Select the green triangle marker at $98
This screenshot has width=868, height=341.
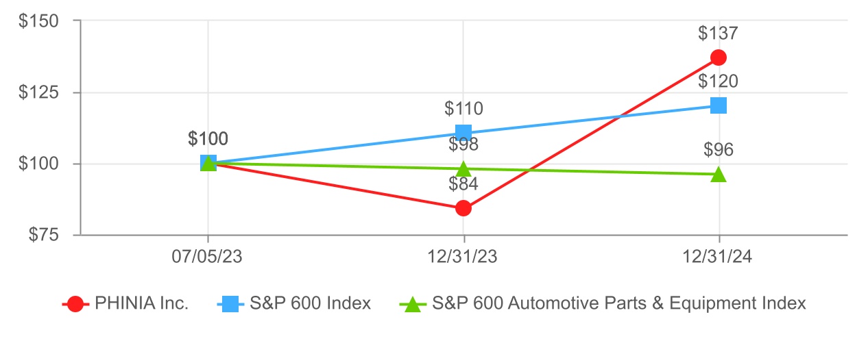[x=463, y=168]
